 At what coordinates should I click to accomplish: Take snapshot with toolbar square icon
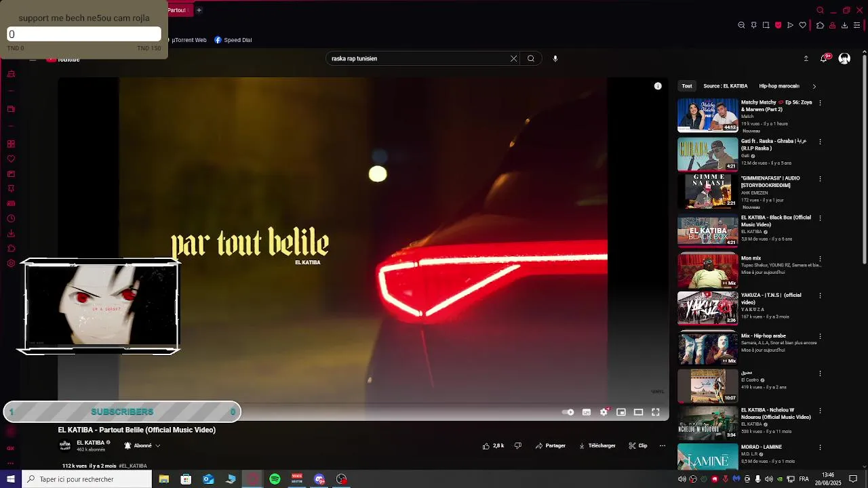pyautogui.click(x=766, y=25)
